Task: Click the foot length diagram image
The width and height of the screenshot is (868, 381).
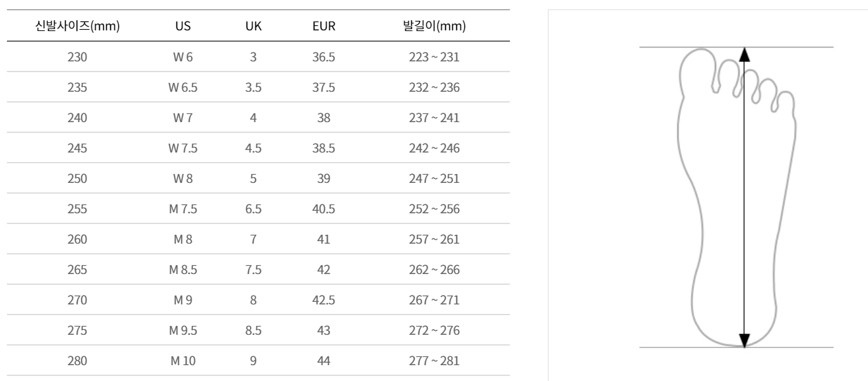Action: pos(736,197)
